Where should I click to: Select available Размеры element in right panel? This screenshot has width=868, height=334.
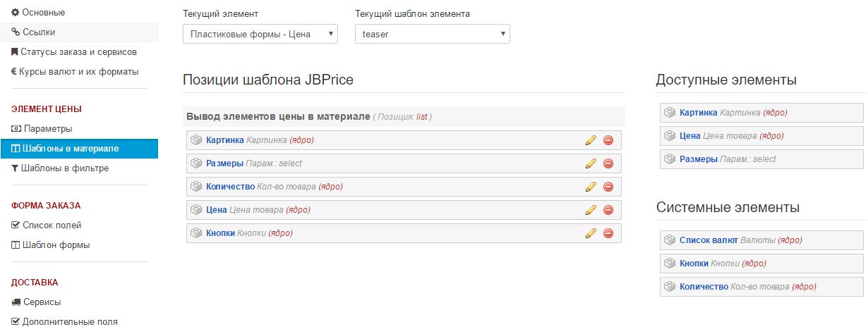pos(699,159)
